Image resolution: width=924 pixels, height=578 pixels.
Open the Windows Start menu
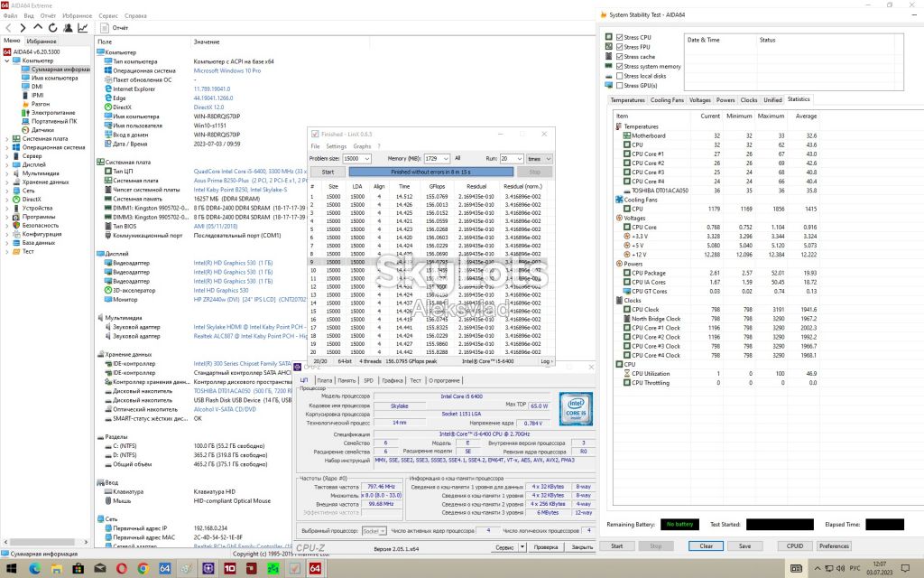click(x=11, y=569)
